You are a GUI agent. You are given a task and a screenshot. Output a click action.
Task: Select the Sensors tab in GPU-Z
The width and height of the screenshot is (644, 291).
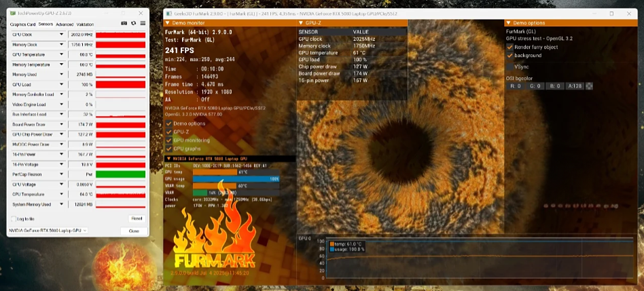click(x=46, y=24)
